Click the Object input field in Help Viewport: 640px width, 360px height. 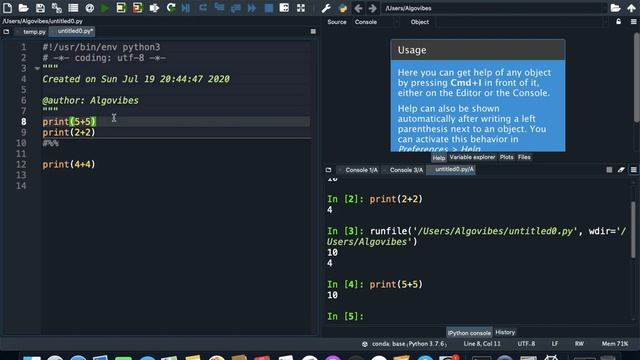[522, 22]
